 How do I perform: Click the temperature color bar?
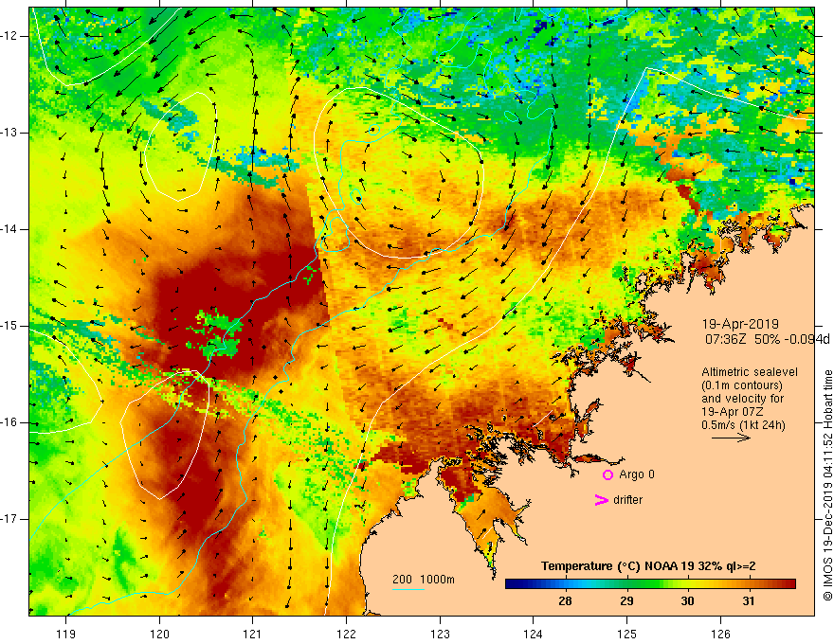[650, 584]
